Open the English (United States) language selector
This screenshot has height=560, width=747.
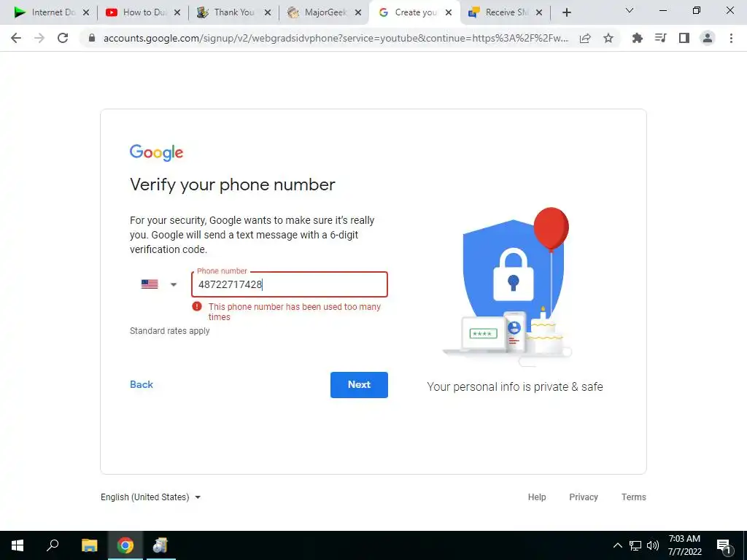tap(150, 497)
